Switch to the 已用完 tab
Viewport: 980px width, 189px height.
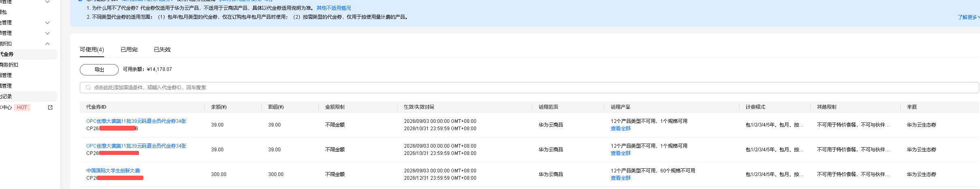point(129,49)
